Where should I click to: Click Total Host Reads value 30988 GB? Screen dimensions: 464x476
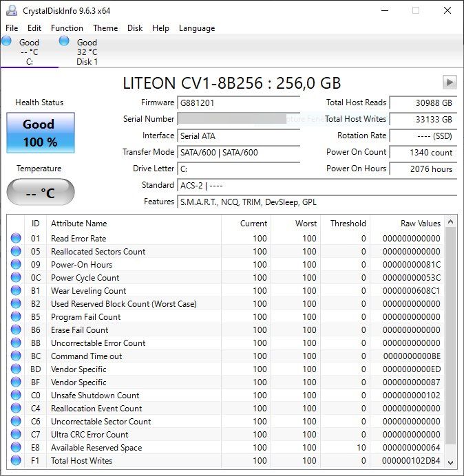click(423, 102)
